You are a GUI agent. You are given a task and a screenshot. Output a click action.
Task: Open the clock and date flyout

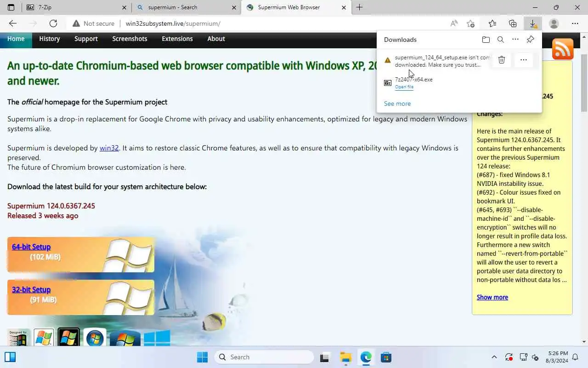[x=558, y=357]
